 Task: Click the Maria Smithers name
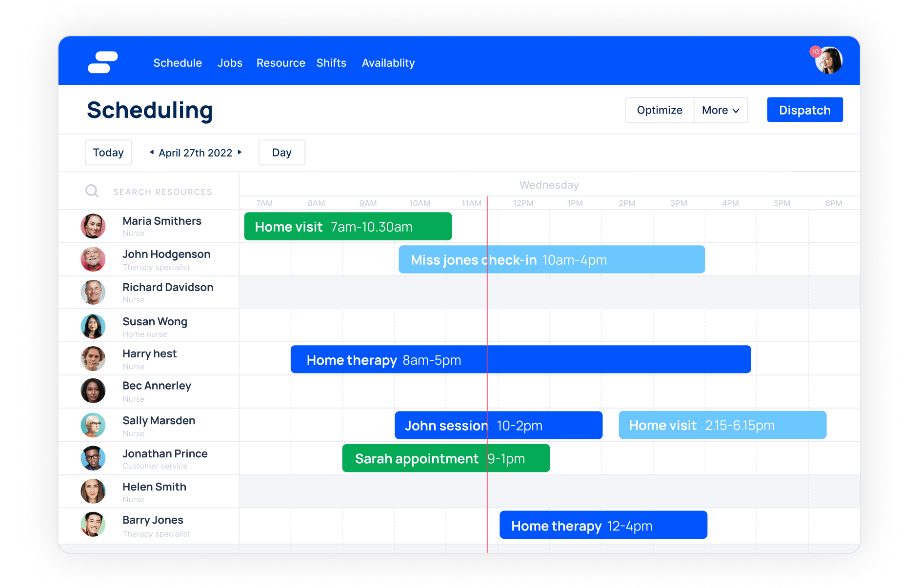tap(162, 221)
